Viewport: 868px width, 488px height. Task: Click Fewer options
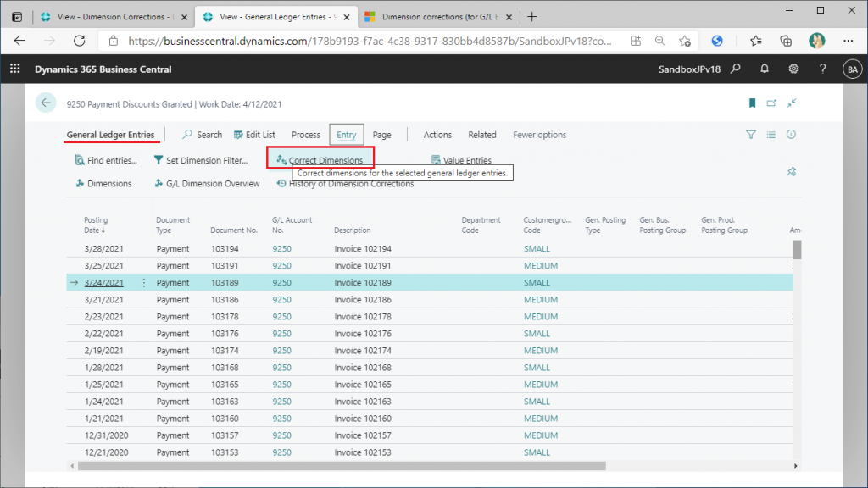[540, 135]
